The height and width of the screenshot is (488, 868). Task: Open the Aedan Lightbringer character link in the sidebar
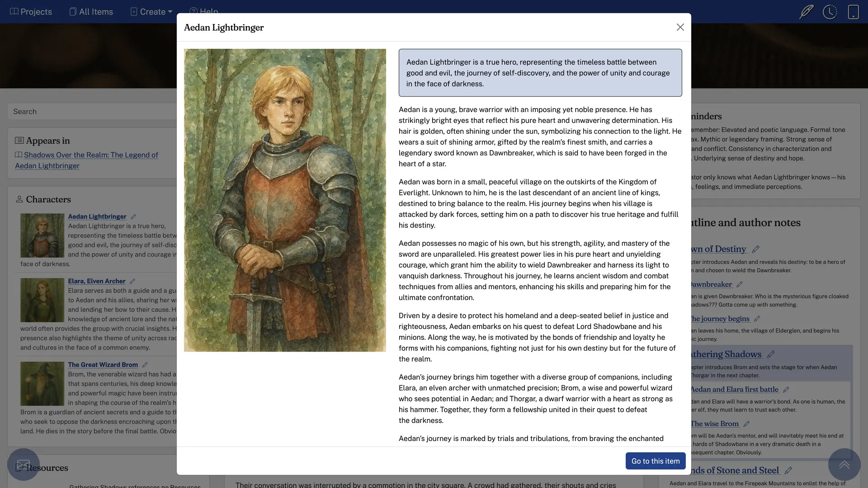coord(97,216)
